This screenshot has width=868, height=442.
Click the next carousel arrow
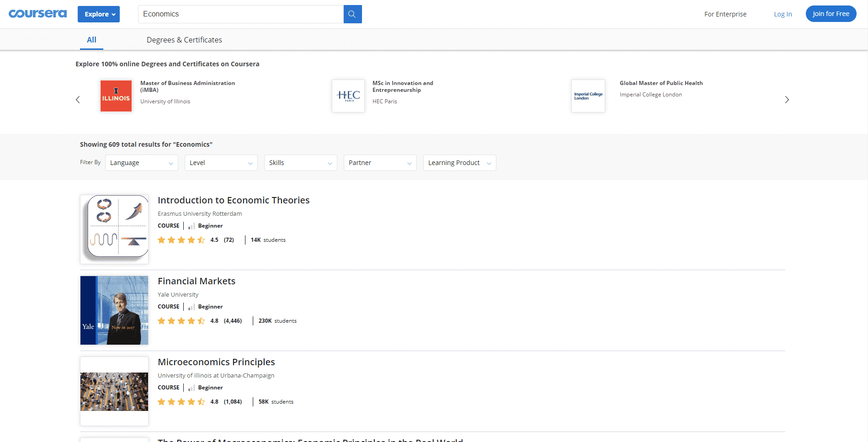787,100
